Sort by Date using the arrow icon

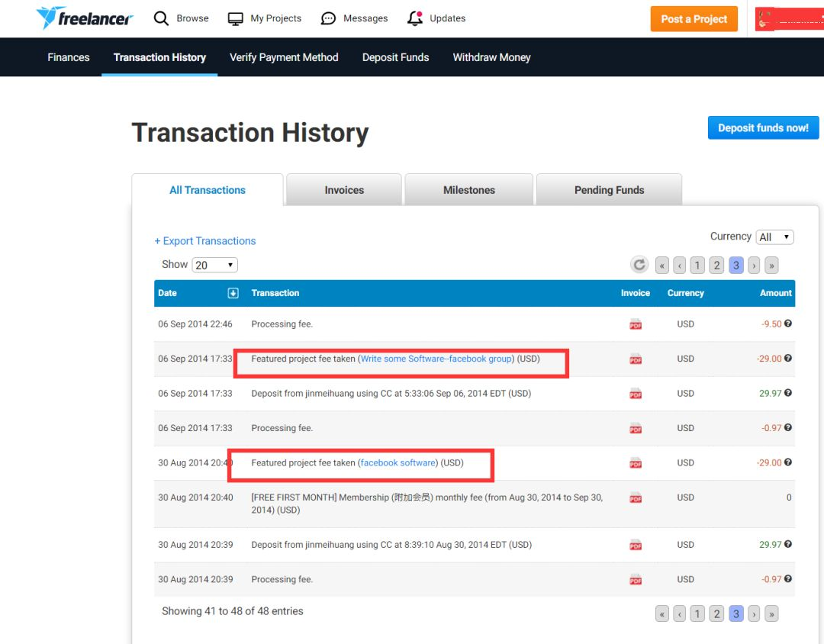(x=233, y=293)
